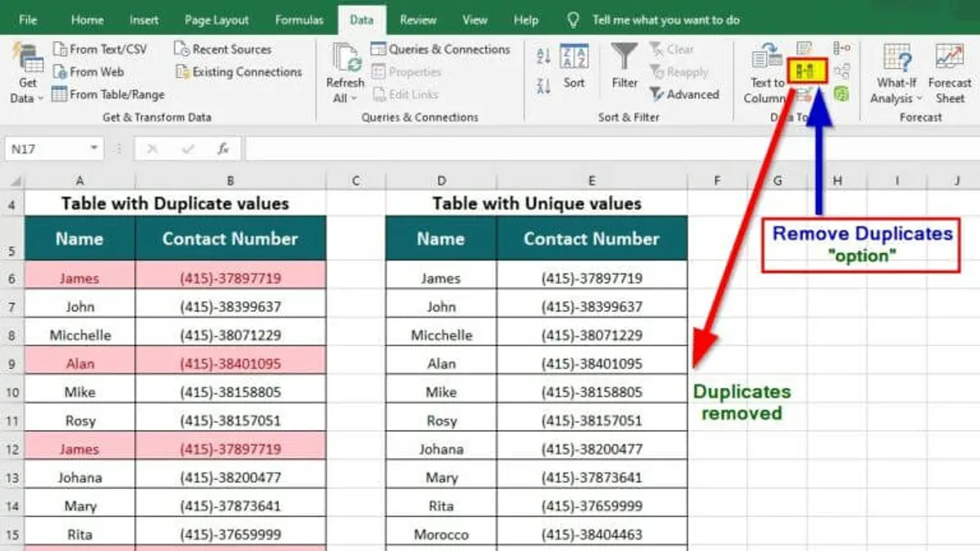Viewport: 980px width, 551px height.
Task: Click 'Johana' in column D
Action: point(441,449)
